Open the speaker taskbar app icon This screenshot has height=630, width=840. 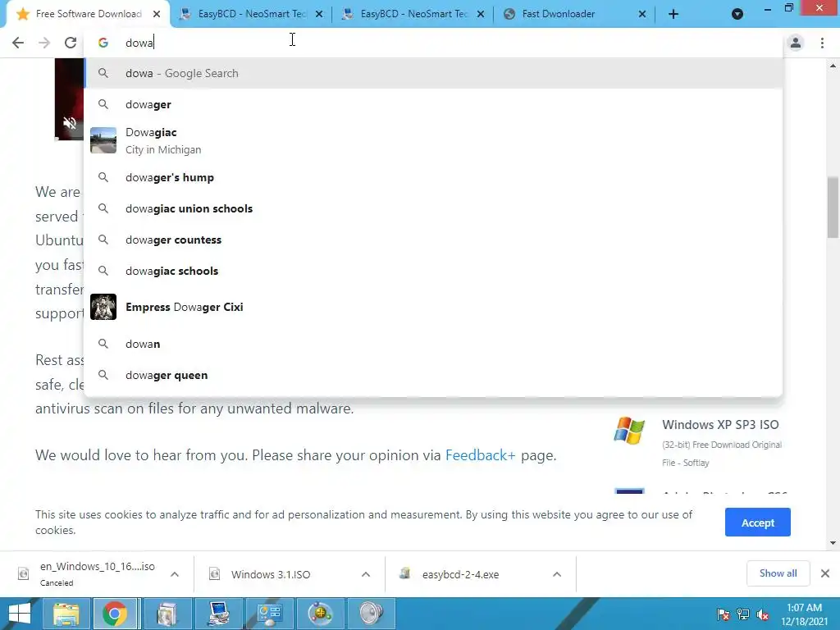pyautogui.click(x=371, y=614)
